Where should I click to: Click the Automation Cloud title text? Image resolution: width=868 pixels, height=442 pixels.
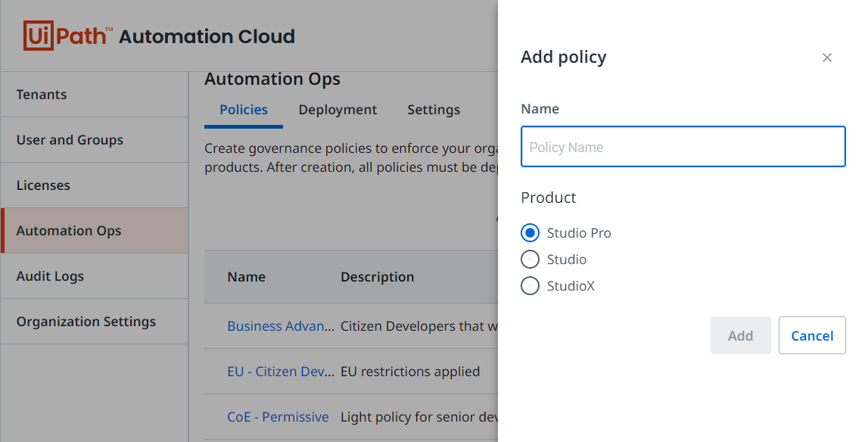coord(207,36)
